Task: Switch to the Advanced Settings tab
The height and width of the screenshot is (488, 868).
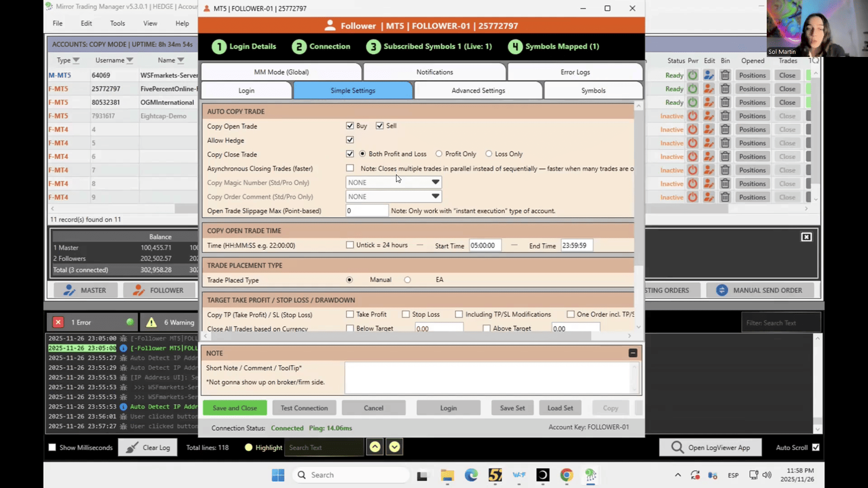Action: (x=478, y=90)
